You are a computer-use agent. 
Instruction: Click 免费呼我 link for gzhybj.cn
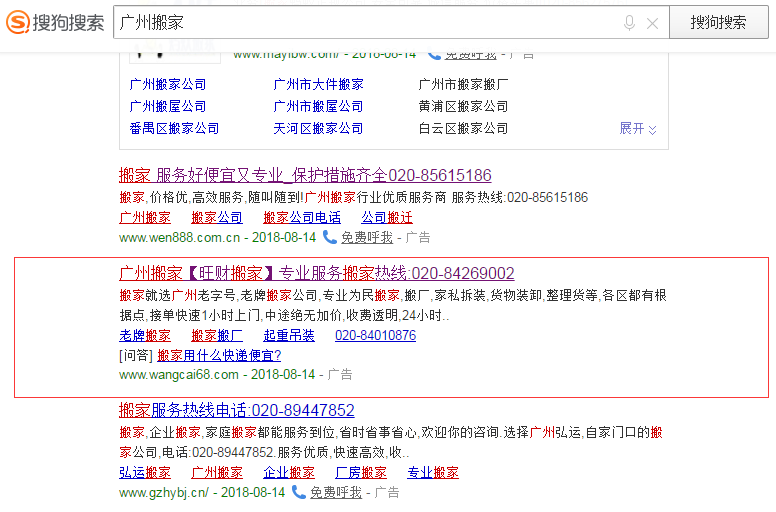click(x=336, y=492)
